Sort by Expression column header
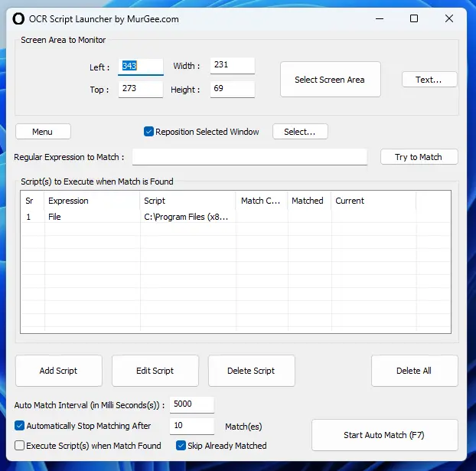 click(x=92, y=201)
